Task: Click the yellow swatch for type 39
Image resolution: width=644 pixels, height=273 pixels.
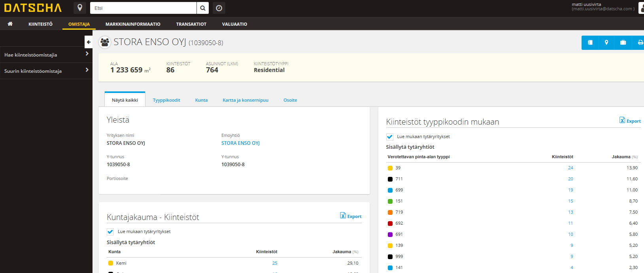Action: [390, 168]
